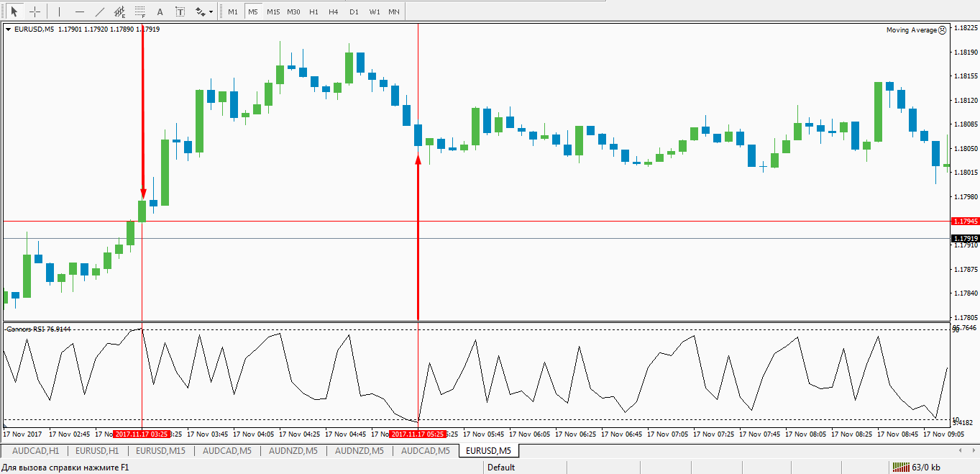Switch chart to W1 weekly timeframe

[x=374, y=12]
